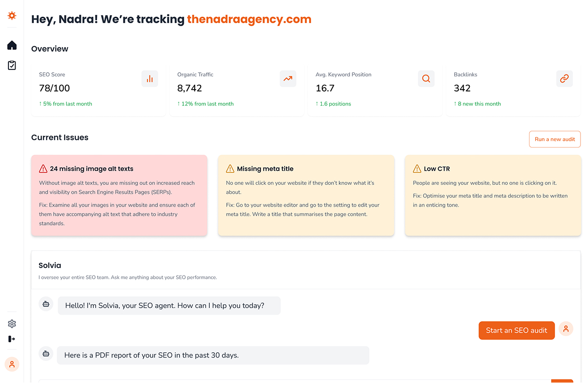Screen dimensions: 588x383
Task: Click the orange sun logo at sidebar top
Action: click(x=12, y=16)
